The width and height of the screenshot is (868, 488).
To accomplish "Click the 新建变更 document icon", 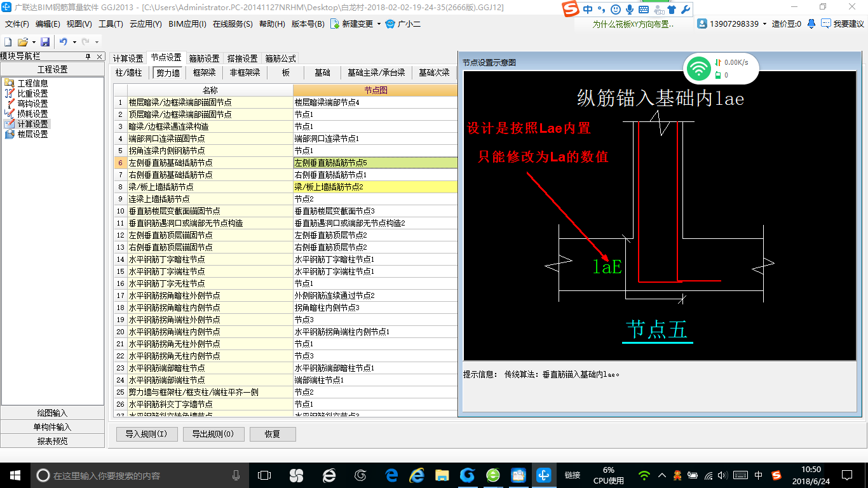I will [x=334, y=24].
